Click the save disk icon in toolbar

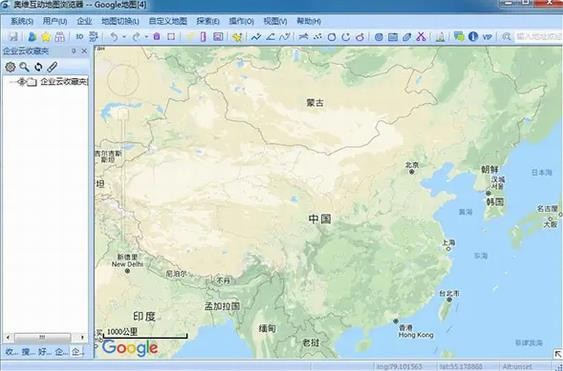pos(13,37)
